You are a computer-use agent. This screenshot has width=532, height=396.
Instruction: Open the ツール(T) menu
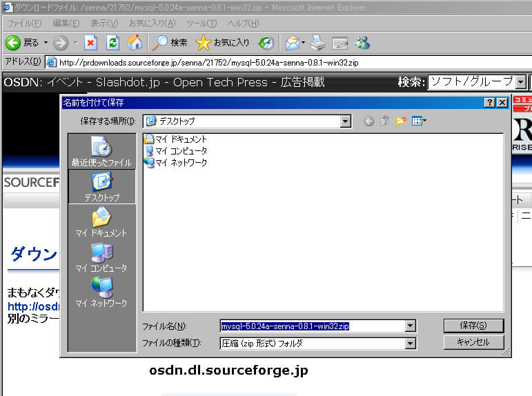point(201,23)
